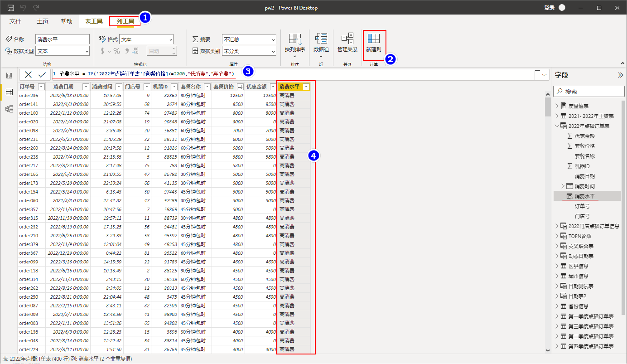
Task: Switch to 表工具 tab
Action: point(94,21)
